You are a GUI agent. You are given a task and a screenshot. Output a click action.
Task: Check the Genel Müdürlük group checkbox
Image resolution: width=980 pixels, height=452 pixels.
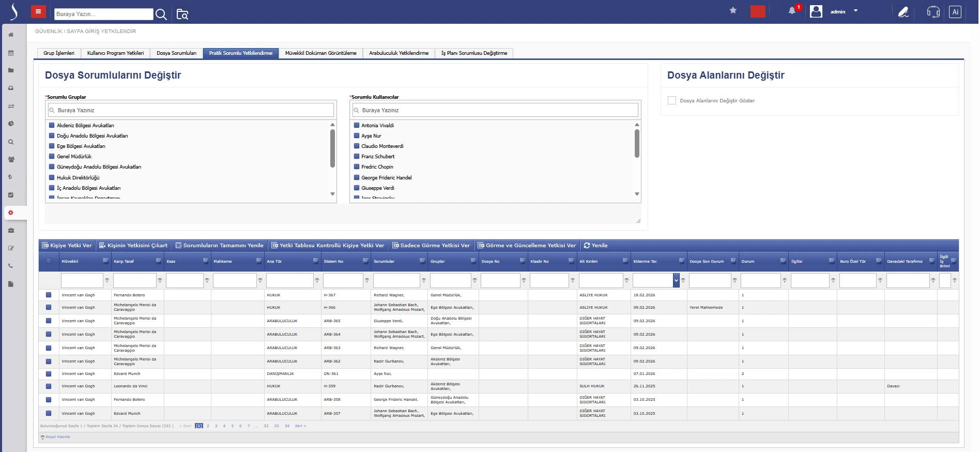(x=52, y=156)
